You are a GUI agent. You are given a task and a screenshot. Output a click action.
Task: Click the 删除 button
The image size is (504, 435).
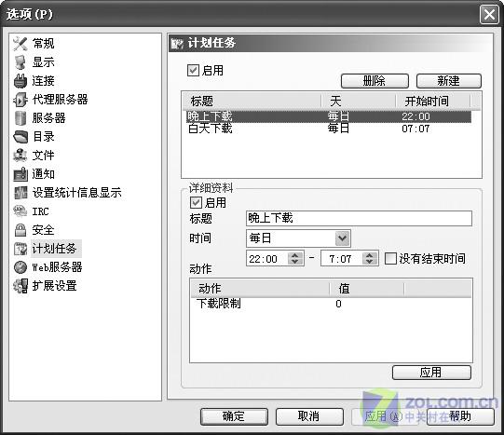point(375,81)
